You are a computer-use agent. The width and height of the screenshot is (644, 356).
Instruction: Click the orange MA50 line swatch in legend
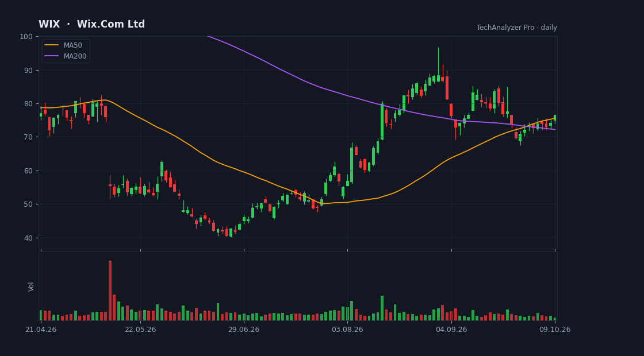pyautogui.click(x=51, y=45)
